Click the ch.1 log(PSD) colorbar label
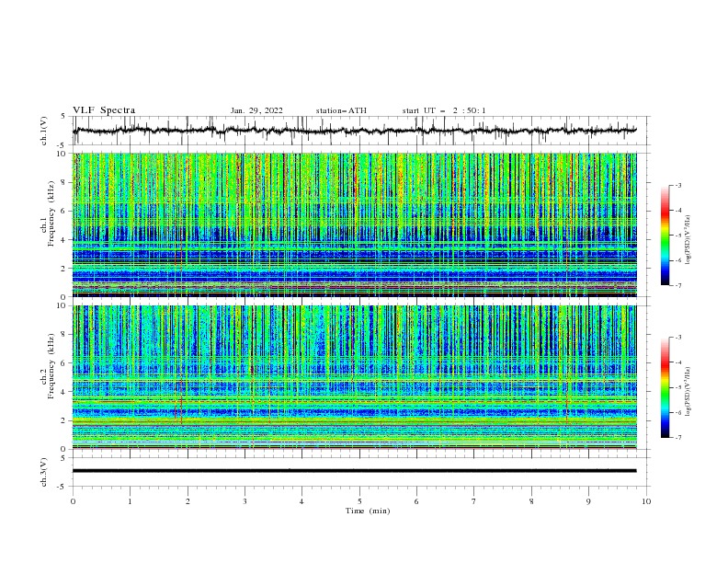This screenshot has width=728, height=563. point(688,240)
